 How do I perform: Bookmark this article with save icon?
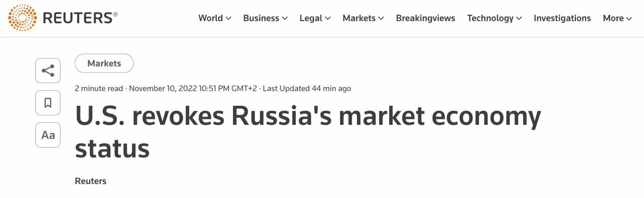48,103
